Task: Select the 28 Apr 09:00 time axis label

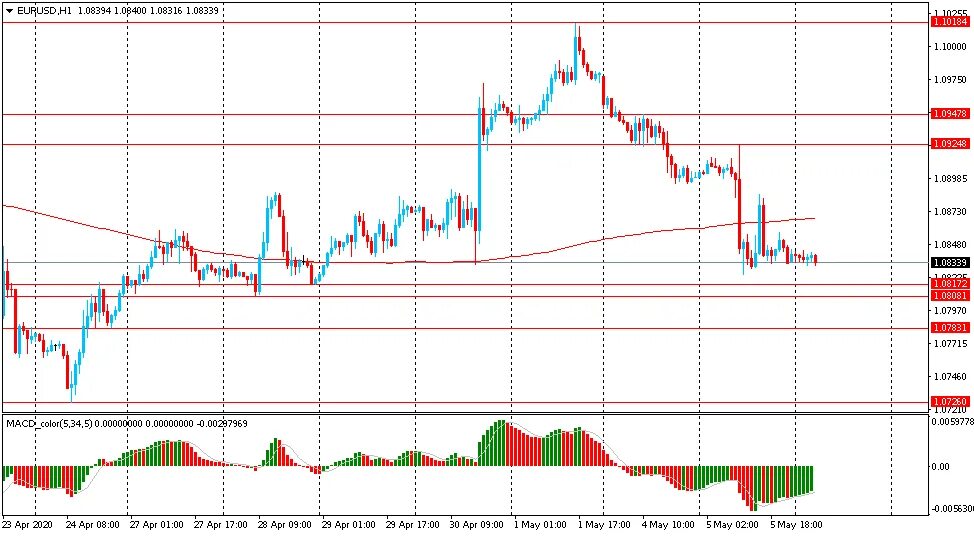Action: pyautogui.click(x=284, y=525)
